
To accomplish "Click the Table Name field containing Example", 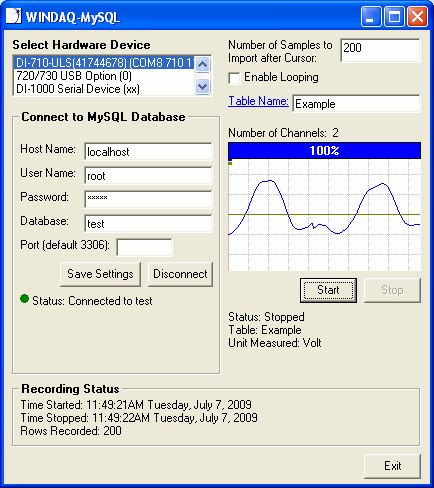I will tap(356, 104).
